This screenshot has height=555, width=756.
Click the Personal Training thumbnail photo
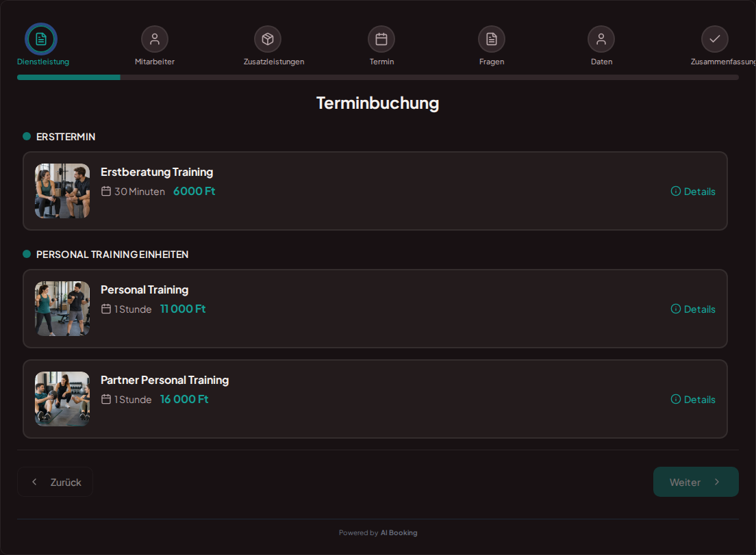click(x=62, y=309)
